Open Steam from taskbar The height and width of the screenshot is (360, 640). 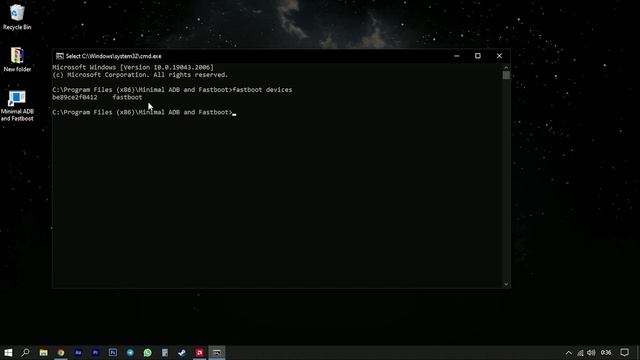[182, 352]
